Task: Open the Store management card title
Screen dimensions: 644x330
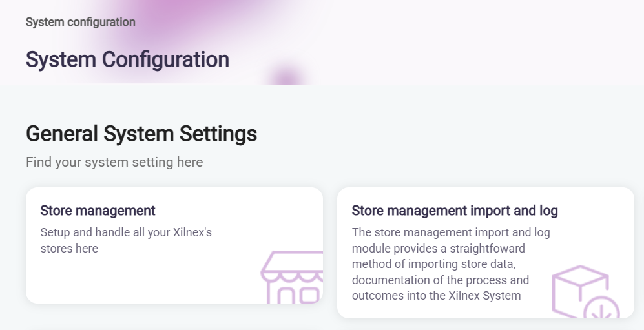Action: click(98, 211)
